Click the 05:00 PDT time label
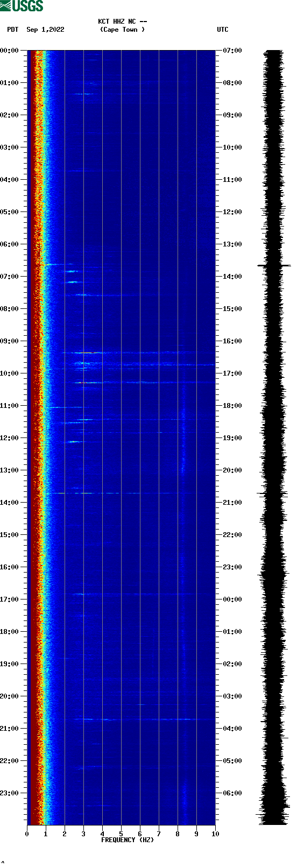 9,212
